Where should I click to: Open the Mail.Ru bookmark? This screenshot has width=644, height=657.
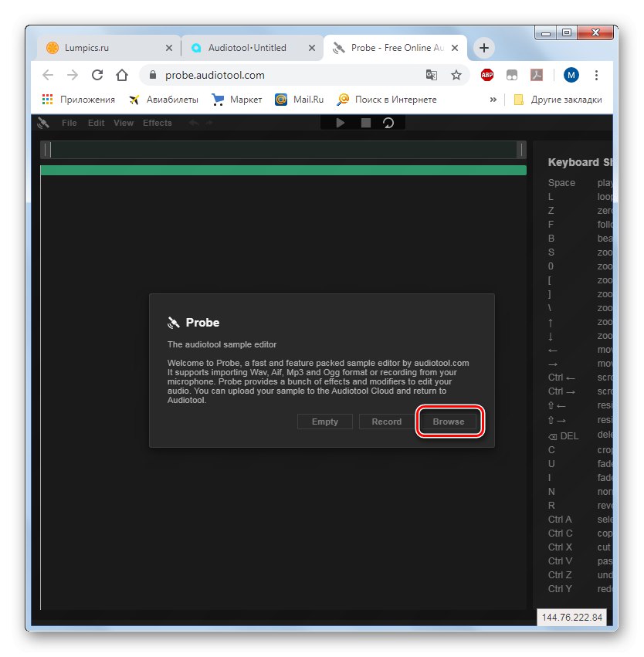click(299, 100)
